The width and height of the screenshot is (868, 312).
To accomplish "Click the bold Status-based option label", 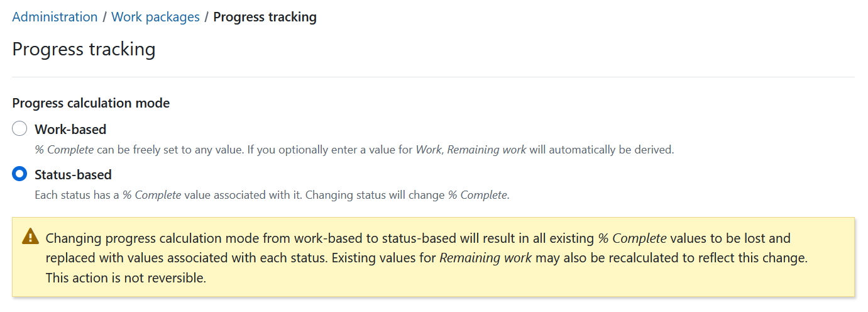I will [73, 174].
